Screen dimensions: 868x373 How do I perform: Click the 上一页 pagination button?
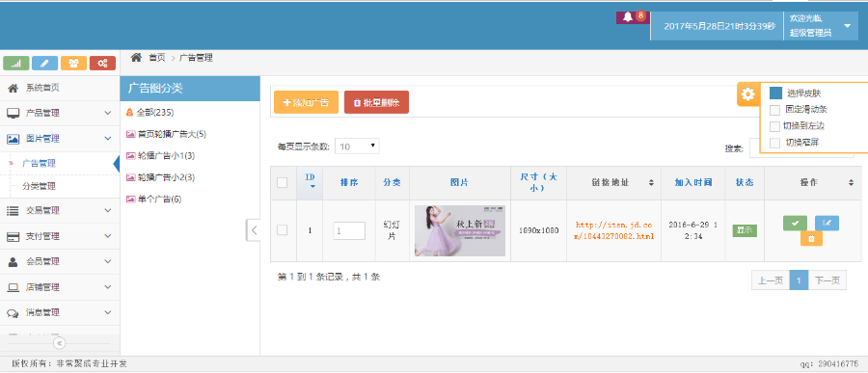click(771, 280)
